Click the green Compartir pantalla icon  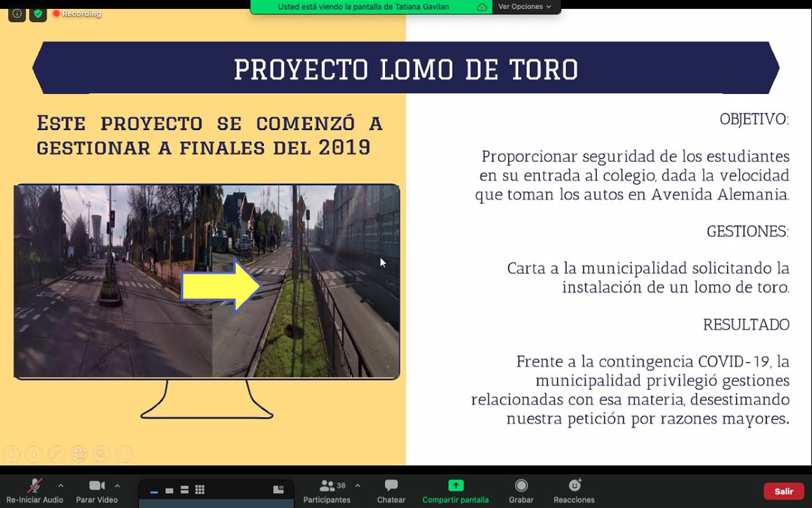tap(456, 486)
